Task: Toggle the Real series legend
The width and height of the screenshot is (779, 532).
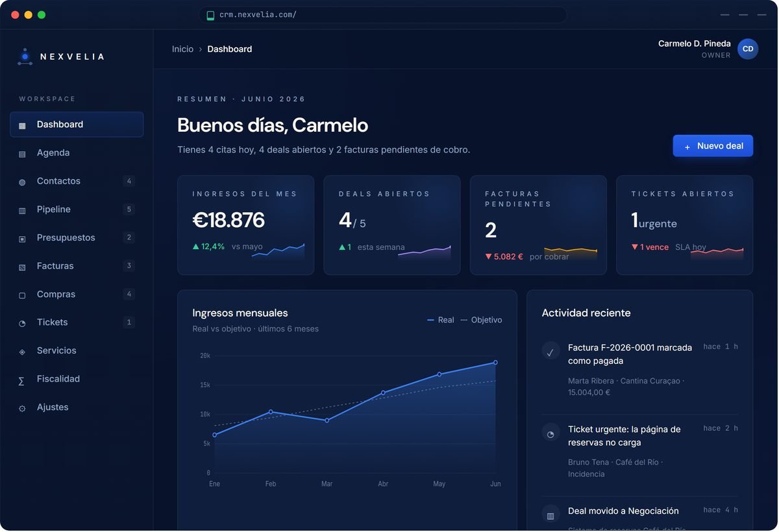Action: point(441,320)
